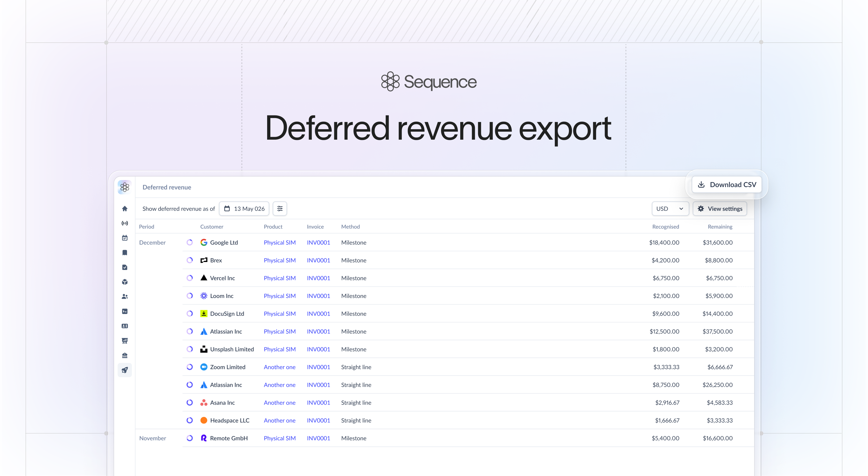The image size is (868, 476).
Task: Open INV0001 invoice for Brex
Action: [x=319, y=260]
